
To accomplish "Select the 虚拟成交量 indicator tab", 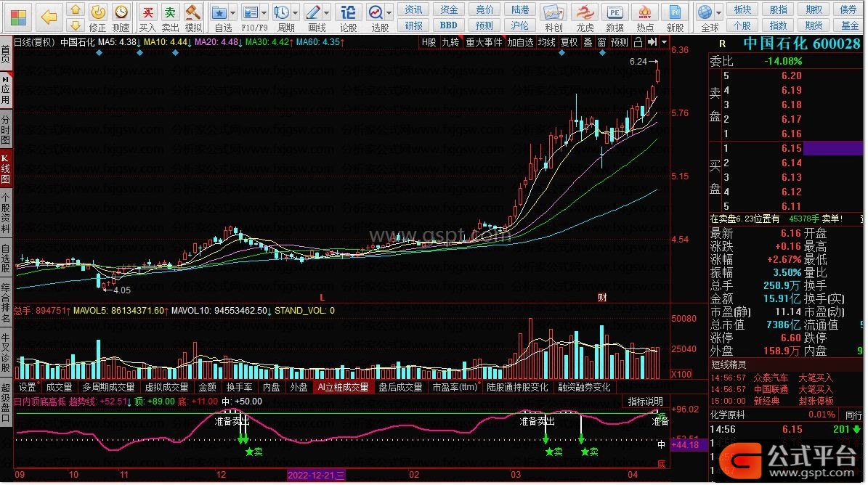I will (x=166, y=387).
